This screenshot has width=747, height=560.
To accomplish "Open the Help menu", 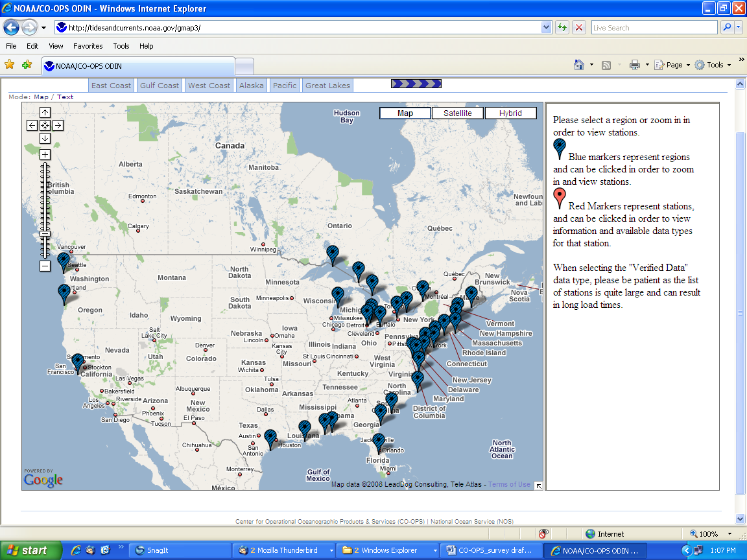I will tap(147, 46).
